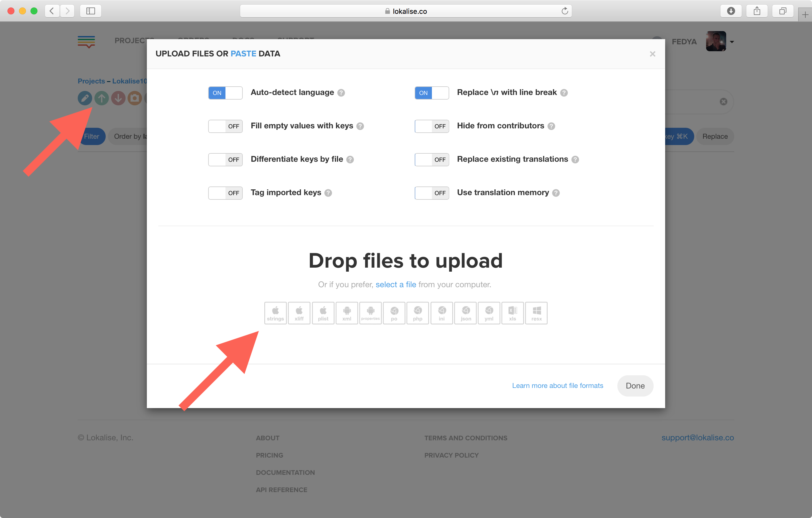Select the properties file format icon
812x518 pixels.
point(370,313)
